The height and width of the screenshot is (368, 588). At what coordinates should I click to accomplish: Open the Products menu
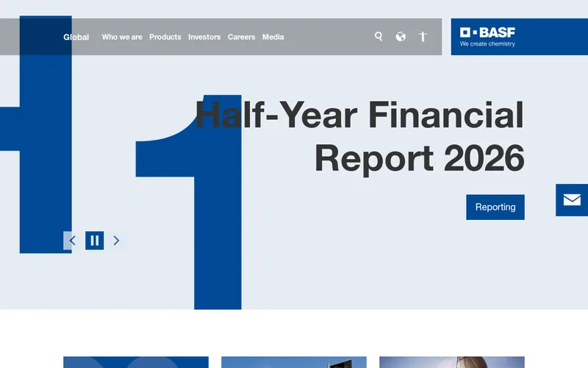pyautogui.click(x=165, y=37)
